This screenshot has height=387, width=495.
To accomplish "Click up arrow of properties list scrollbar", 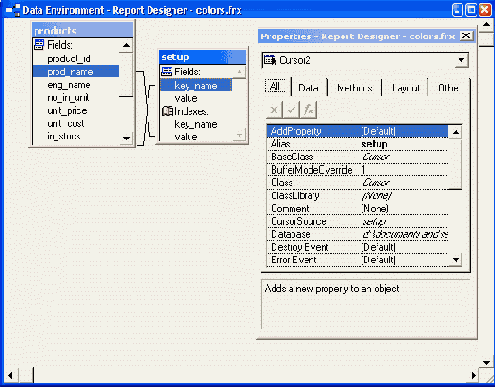I will [455, 132].
